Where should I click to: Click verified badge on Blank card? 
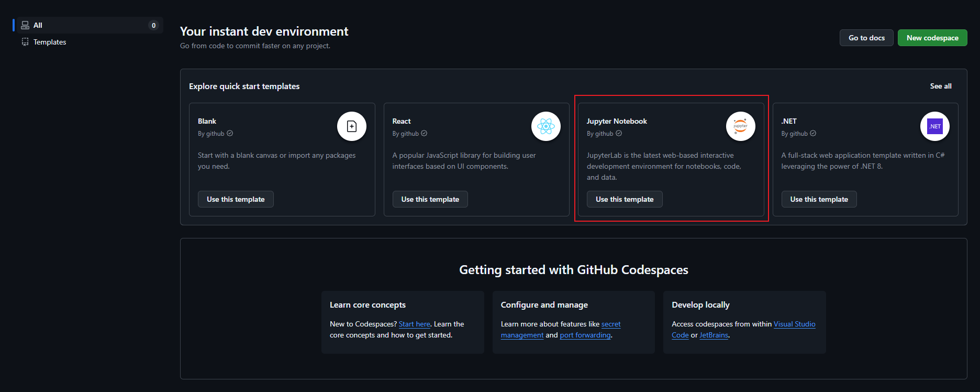(230, 133)
